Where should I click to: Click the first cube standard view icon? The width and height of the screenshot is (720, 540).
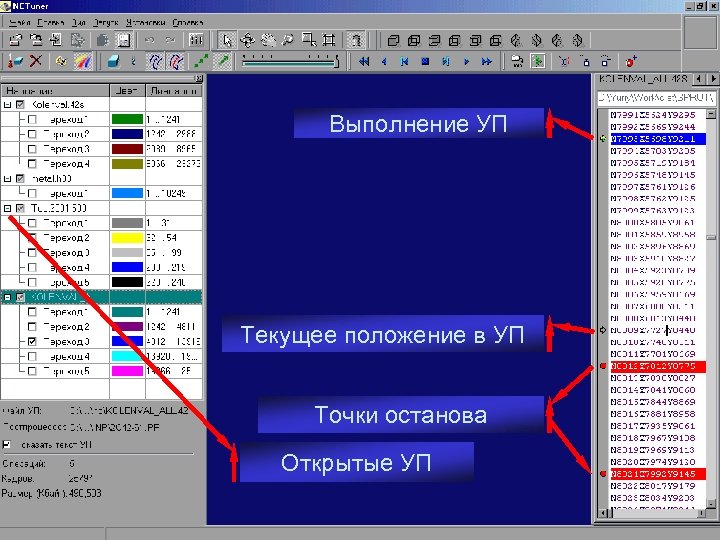coord(393,41)
